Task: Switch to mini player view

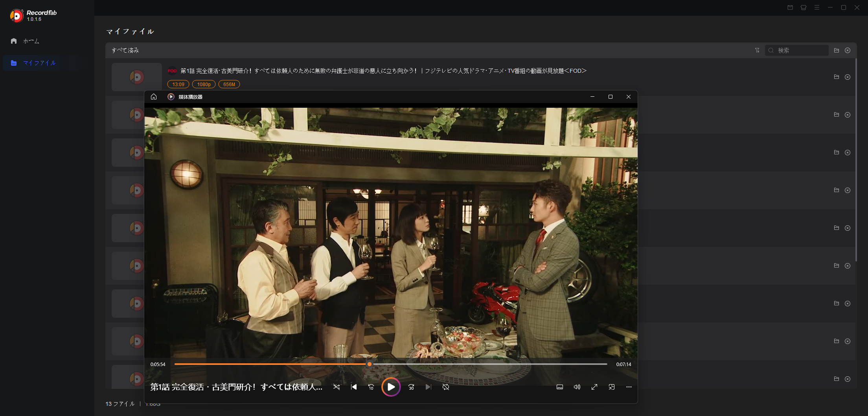Action: click(612, 387)
